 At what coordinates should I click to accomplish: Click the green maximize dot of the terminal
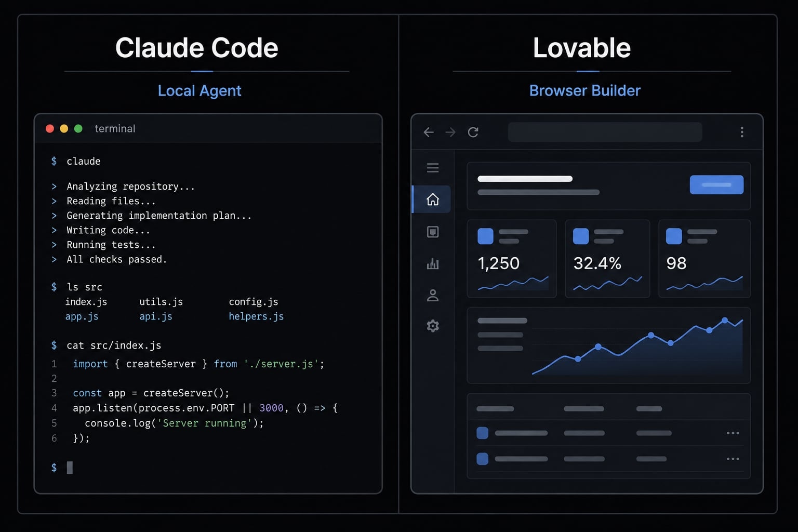pyautogui.click(x=78, y=128)
